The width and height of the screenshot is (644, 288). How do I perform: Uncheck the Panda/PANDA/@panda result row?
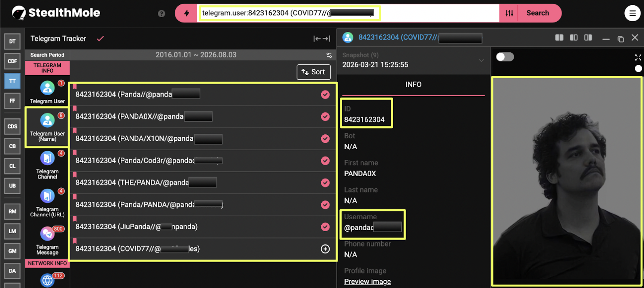click(325, 205)
